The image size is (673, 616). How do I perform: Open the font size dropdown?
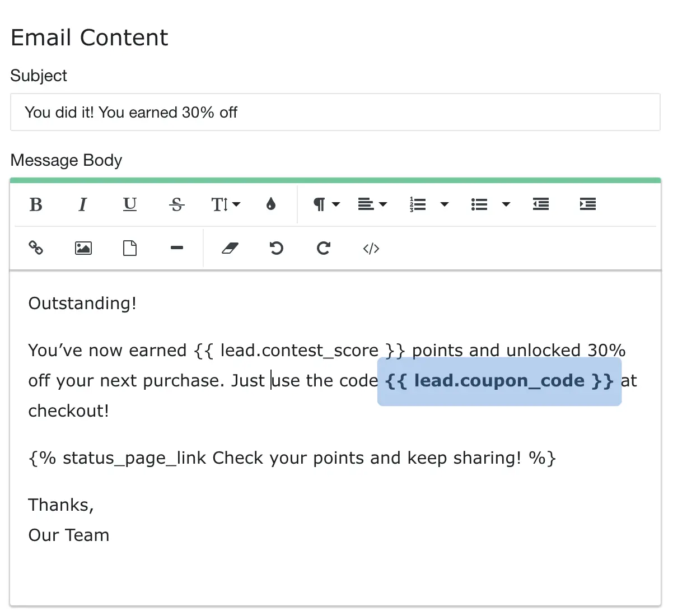(x=225, y=204)
